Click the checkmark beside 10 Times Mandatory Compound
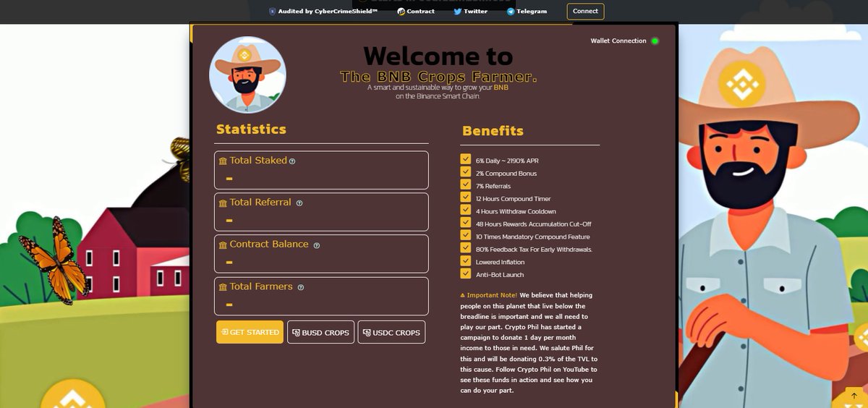 click(x=466, y=235)
